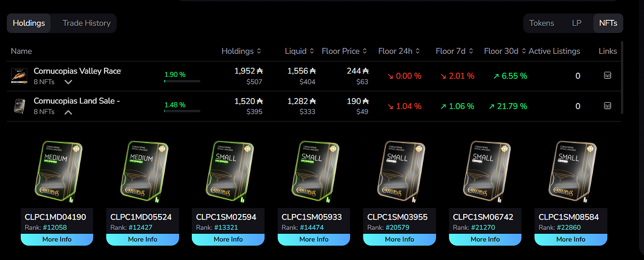This screenshot has height=260, width=644.
Task: Click the 1,556 liquid value
Action: (x=302, y=71)
